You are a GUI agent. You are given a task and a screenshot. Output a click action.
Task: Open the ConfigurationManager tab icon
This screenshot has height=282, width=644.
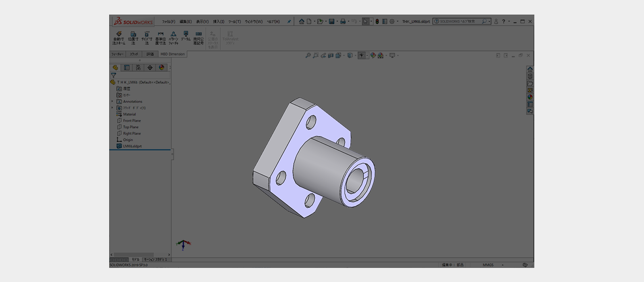pyautogui.click(x=138, y=67)
